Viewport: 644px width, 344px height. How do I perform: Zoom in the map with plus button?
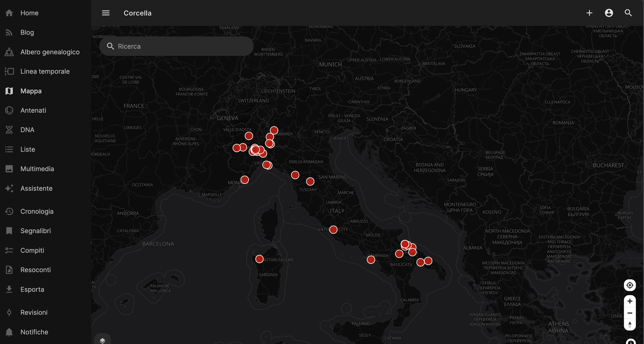(x=630, y=301)
